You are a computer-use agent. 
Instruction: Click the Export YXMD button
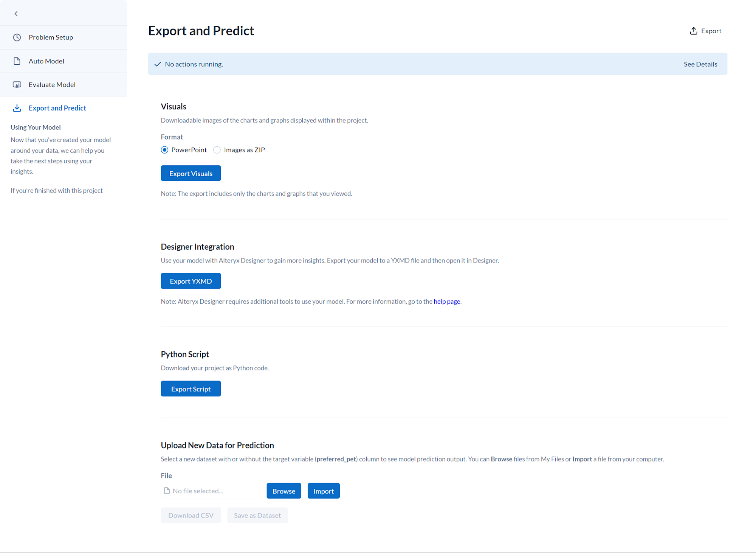pos(191,281)
